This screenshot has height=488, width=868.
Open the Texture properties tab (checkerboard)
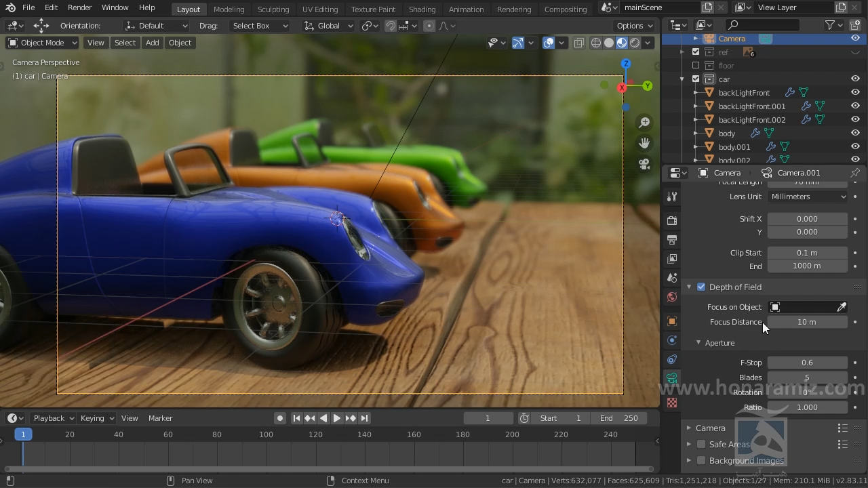click(672, 403)
